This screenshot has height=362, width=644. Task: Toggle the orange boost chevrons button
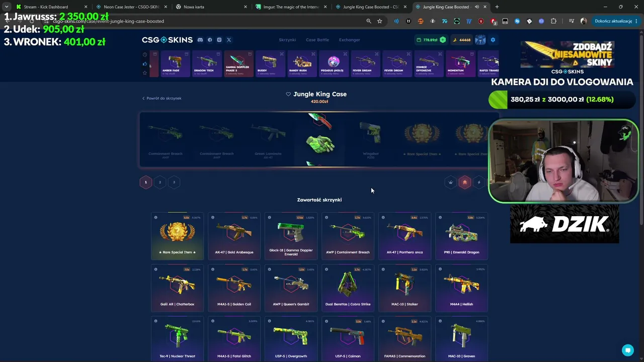point(465,183)
